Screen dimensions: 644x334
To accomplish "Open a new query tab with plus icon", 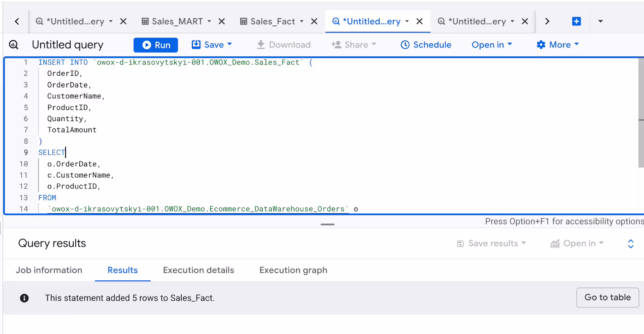I will point(576,21).
